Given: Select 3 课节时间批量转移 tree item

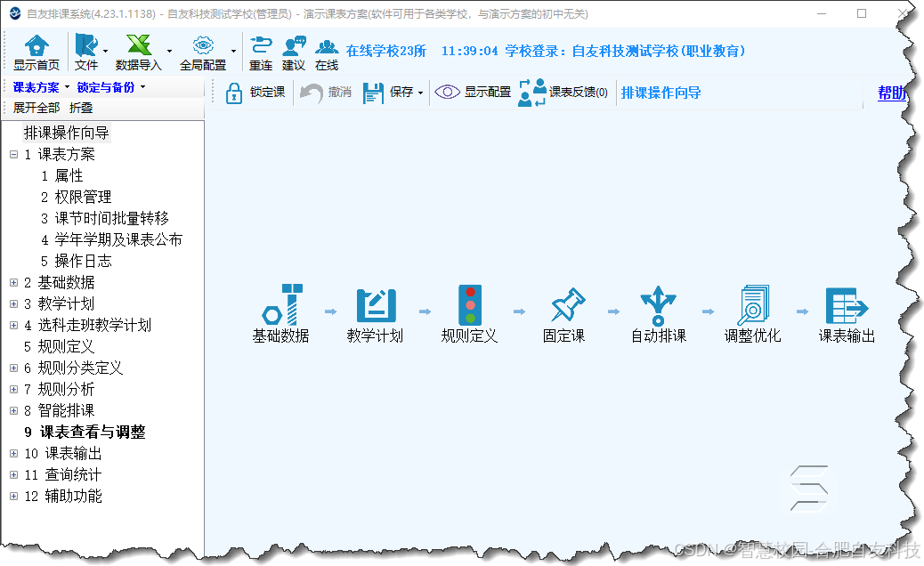Looking at the screenshot, I should [x=105, y=218].
